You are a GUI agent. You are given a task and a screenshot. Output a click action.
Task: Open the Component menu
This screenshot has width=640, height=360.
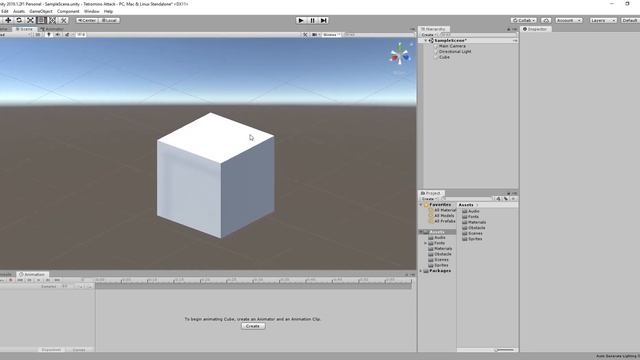pyautogui.click(x=68, y=11)
